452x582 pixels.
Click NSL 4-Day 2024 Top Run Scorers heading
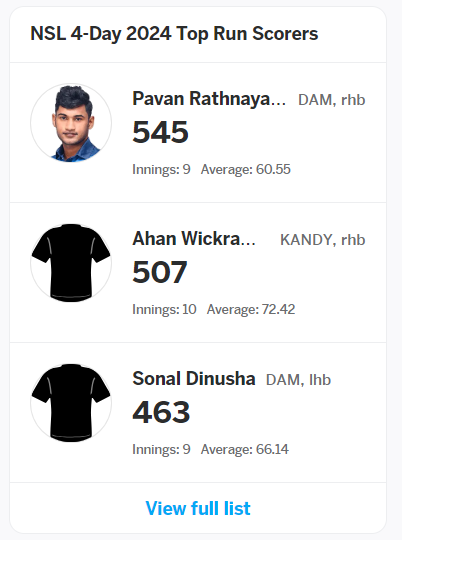pyautogui.click(x=174, y=34)
